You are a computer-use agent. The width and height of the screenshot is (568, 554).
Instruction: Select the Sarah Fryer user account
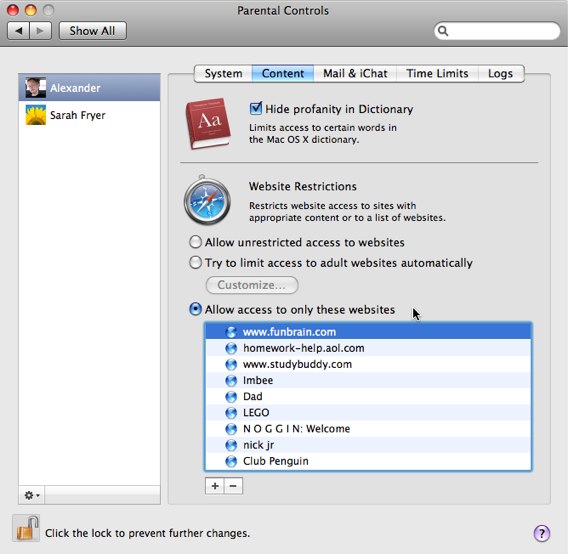[x=89, y=115]
